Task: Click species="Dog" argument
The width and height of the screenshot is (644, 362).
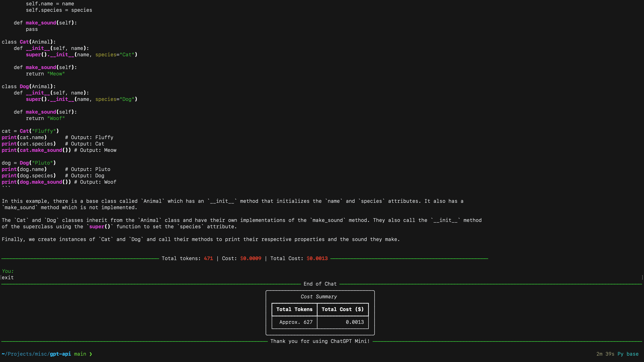Action: click(115, 99)
